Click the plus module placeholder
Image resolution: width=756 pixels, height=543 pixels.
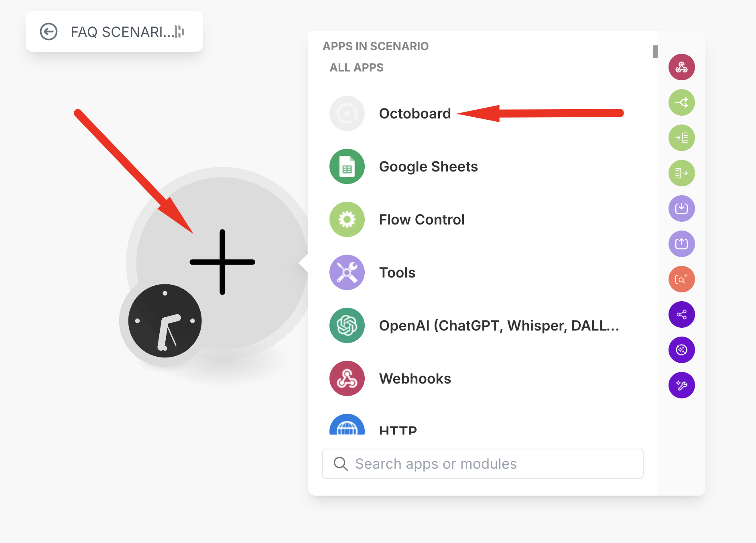222,262
